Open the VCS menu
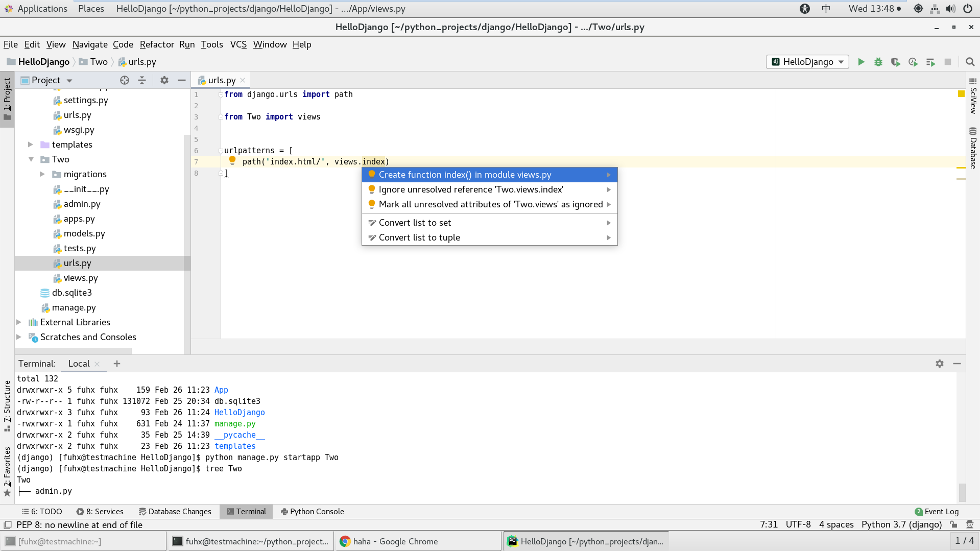The image size is (980, 551). (238, 44)
